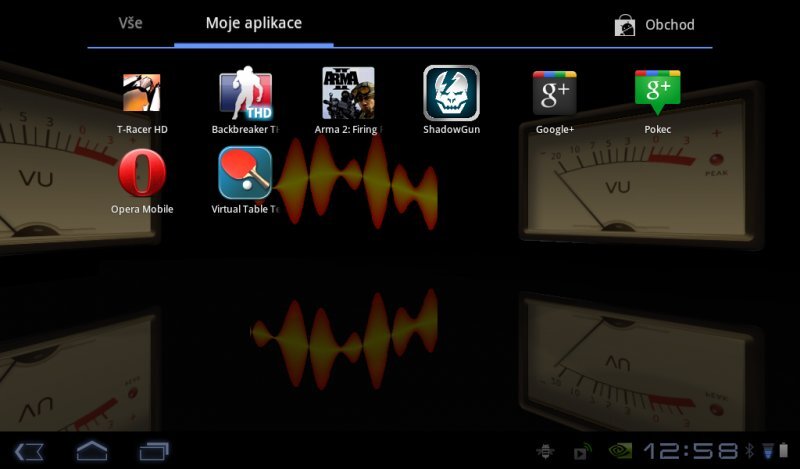Show the recent apps list
Image resolution: width=800 pixels, height=469 pixels.
155,451
